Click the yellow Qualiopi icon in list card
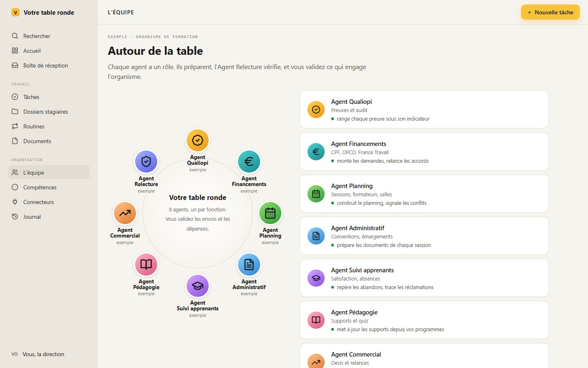This screenshot has width=588, height=368. tap(316, 110)
